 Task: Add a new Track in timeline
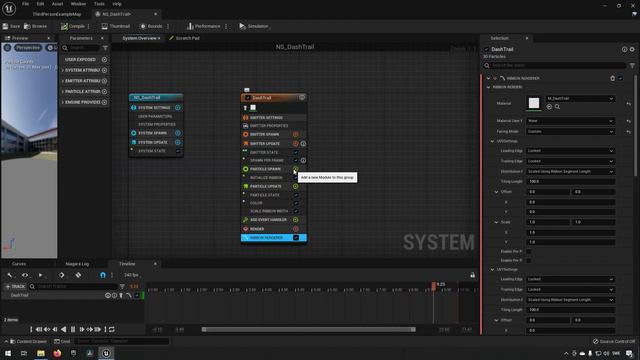pos(15,287)
